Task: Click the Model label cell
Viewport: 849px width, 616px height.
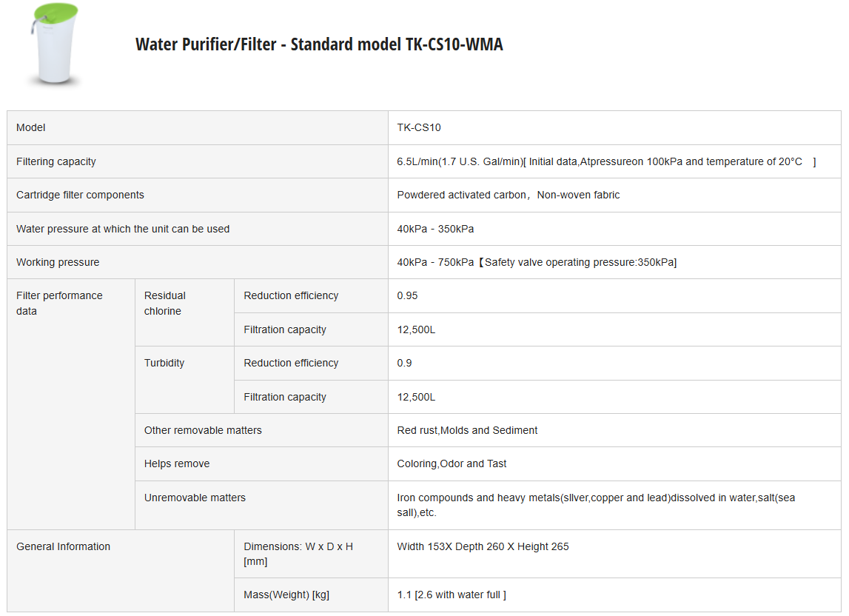Action: 31,127
